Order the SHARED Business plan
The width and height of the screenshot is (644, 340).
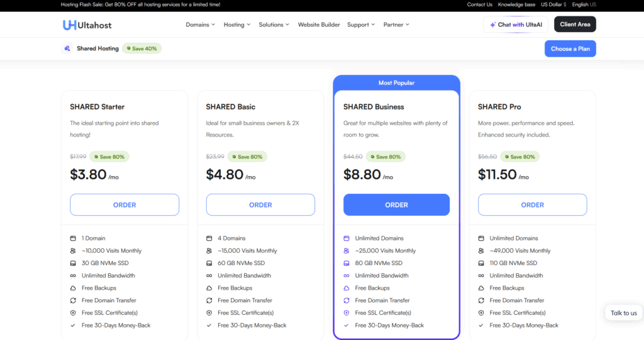pos(396,205)
